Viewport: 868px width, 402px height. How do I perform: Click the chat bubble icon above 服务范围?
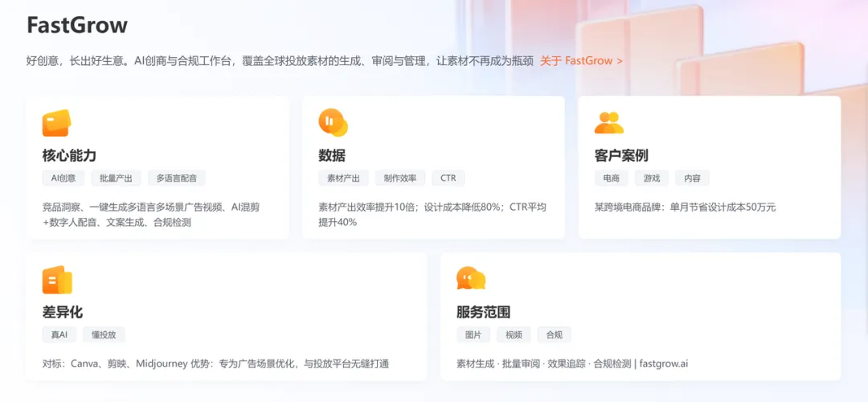tap(471, 278)
